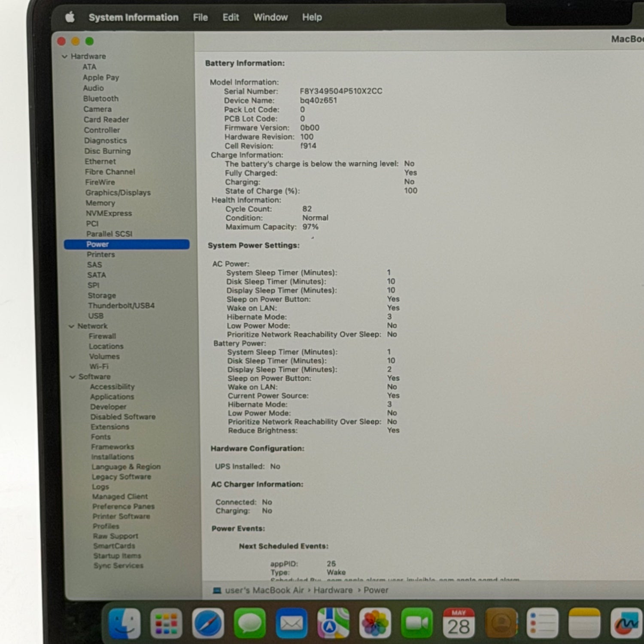
Task: Click "Hardware" in the bottom path bar
Action: [x=333, y=590]
